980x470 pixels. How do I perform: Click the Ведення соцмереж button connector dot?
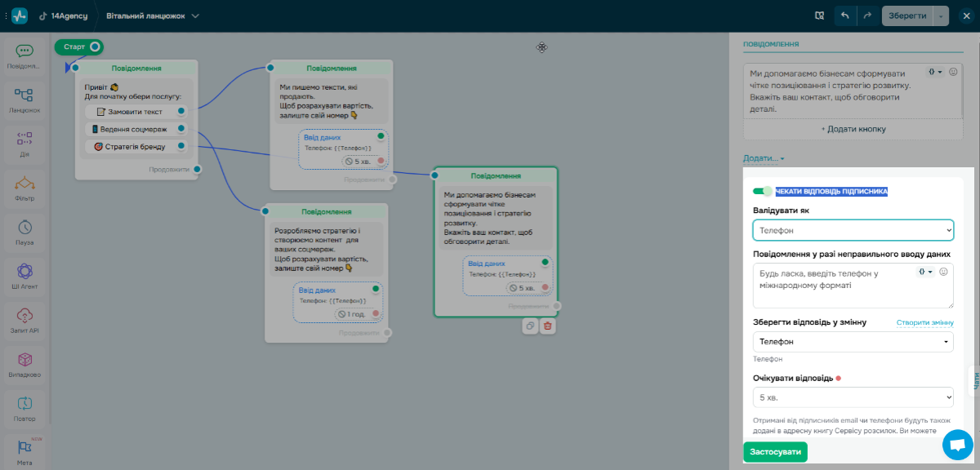click(180, 129)
